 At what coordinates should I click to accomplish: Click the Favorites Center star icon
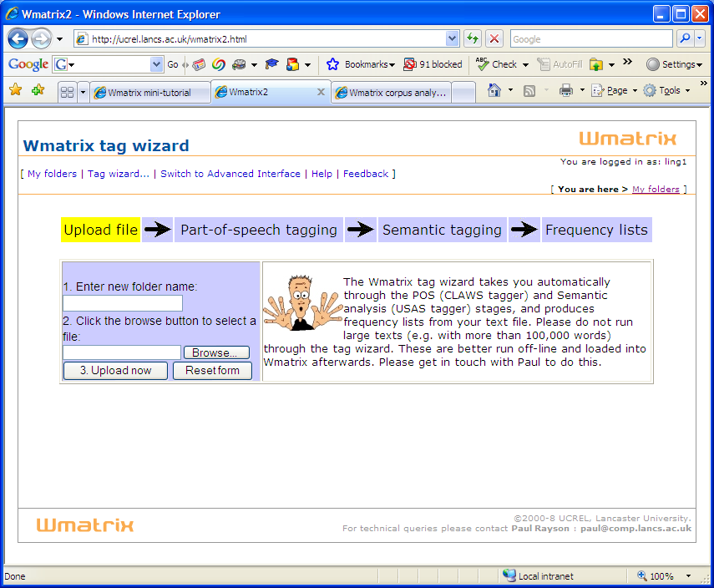click(15, 90)
